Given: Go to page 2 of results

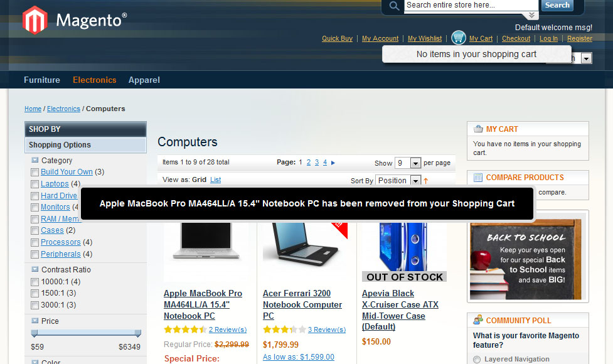Looking at the screenshot, I should point(309,163).
